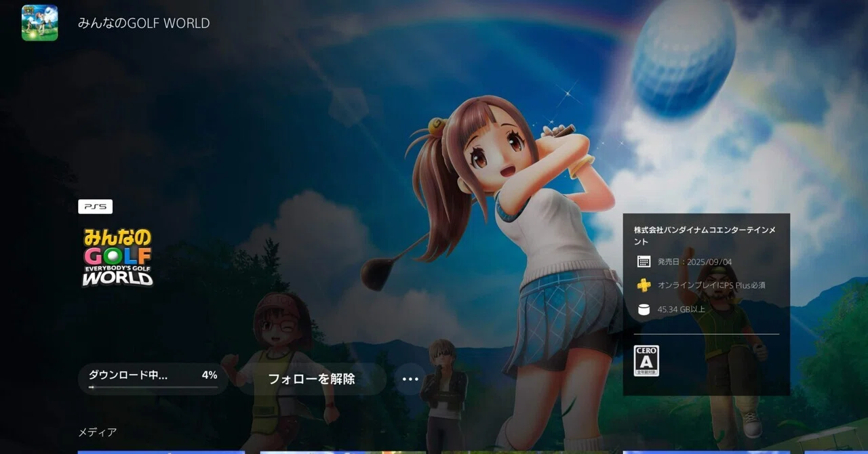868x454 pixels.
Task: Click the 発売日：2025/09/04 text
Action: [694, 262]
